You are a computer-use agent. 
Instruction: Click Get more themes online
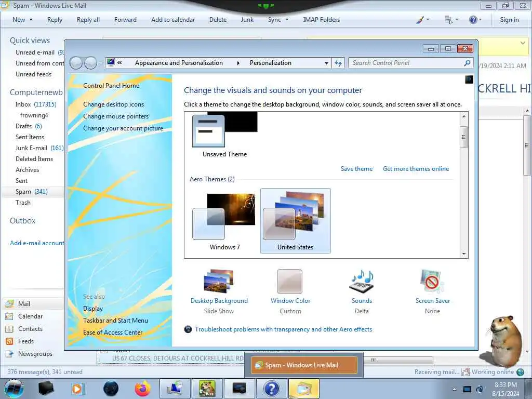[x=416, y=169]
